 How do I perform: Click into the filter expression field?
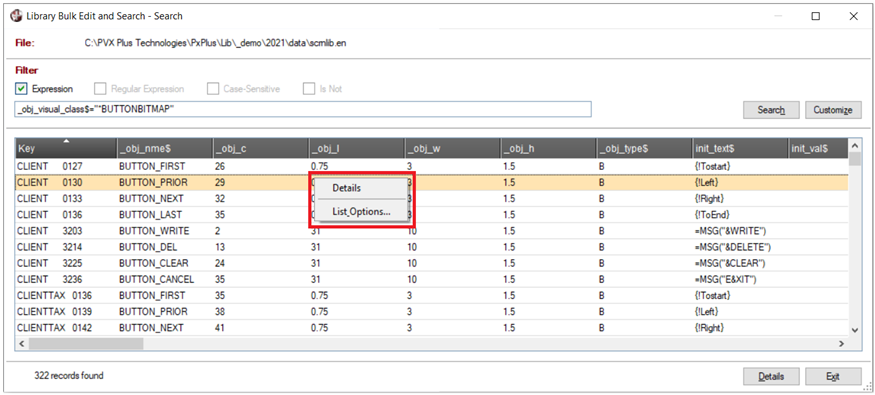[303, 109]
